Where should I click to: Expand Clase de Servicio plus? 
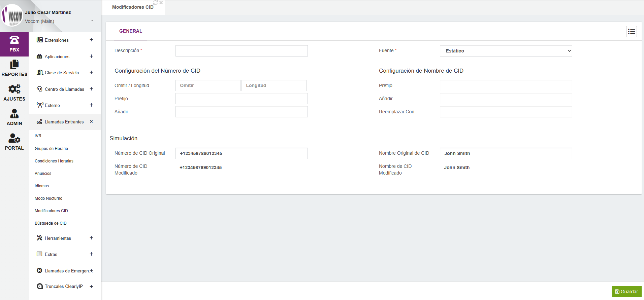pos(91,72)
